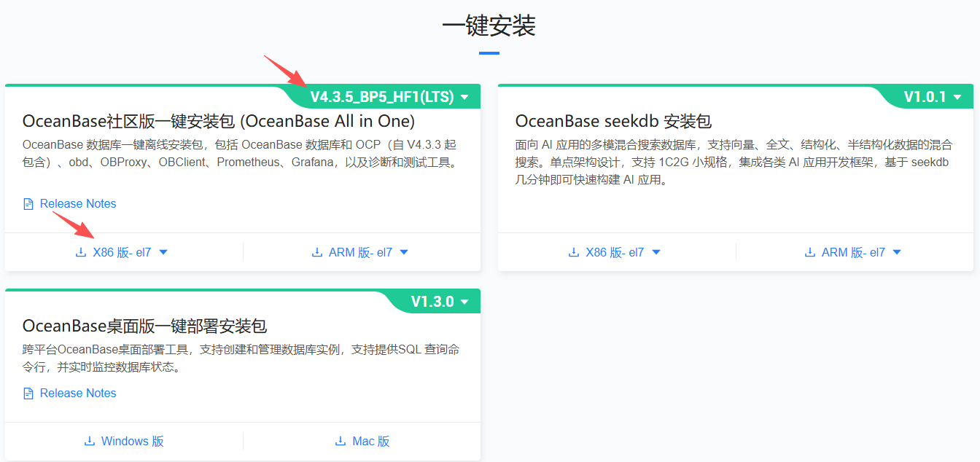Click the OceanBase桌面版一键部署安装包 title

coord(145,325)
